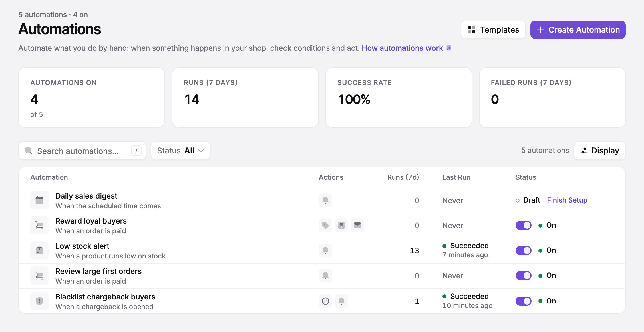This screenshot has width=644, height=332.
Task: Disable the Review large first orders toggle
Action: 524,276
